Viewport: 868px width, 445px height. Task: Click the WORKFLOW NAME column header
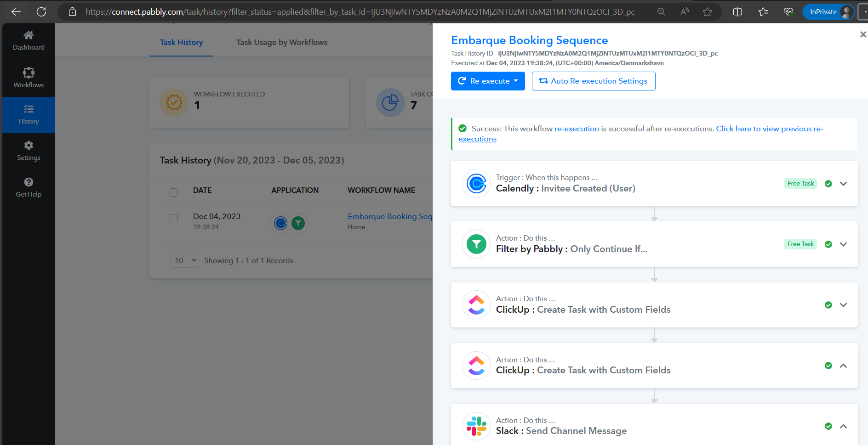tap(381, 190)
